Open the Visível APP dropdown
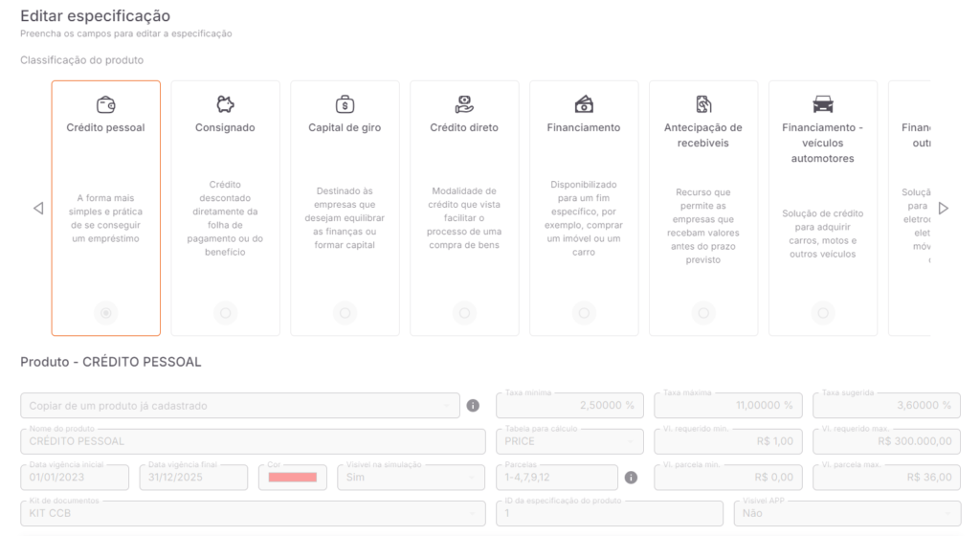 tap(847, 513)
